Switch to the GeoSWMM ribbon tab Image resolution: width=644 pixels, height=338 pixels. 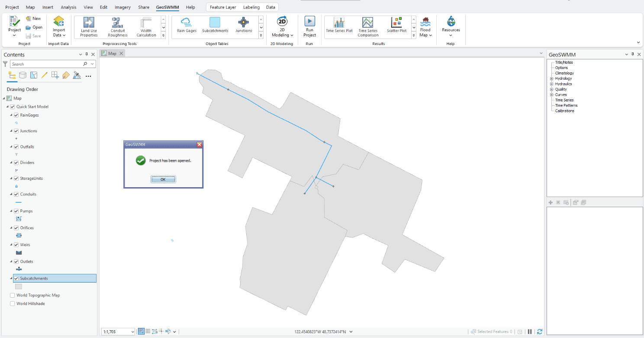coord(167,7)
